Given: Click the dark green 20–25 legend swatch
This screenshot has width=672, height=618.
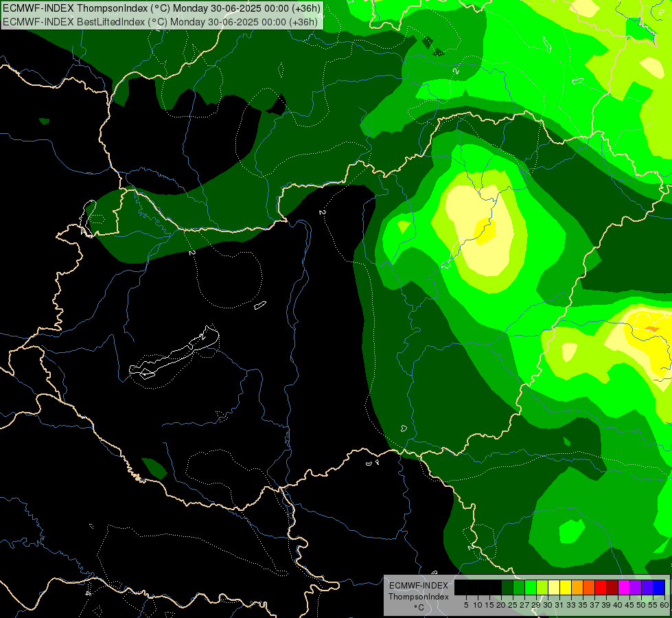Looking at the screenshot, I should coord(507,587).
